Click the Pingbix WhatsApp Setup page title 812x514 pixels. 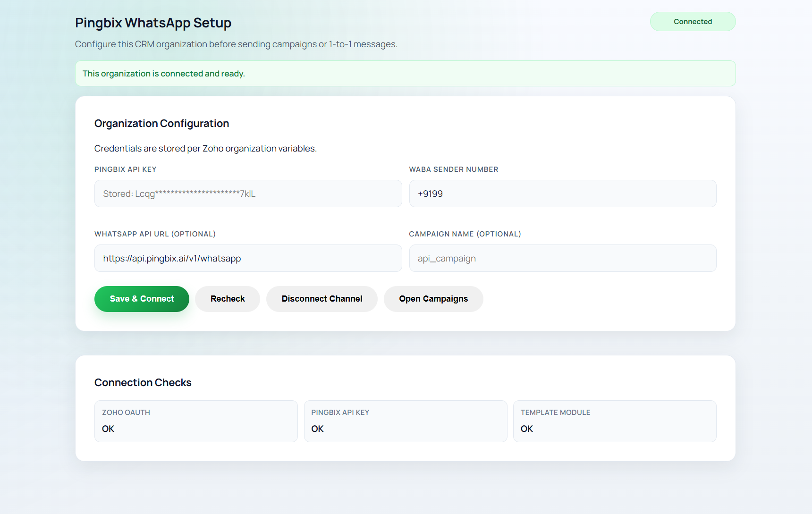coord(153,23)
